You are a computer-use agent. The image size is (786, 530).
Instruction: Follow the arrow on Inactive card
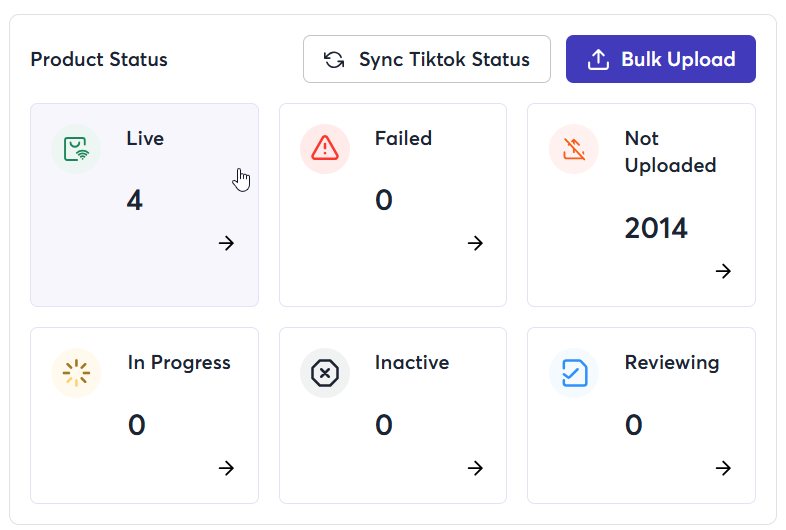(x=475, y=468)
